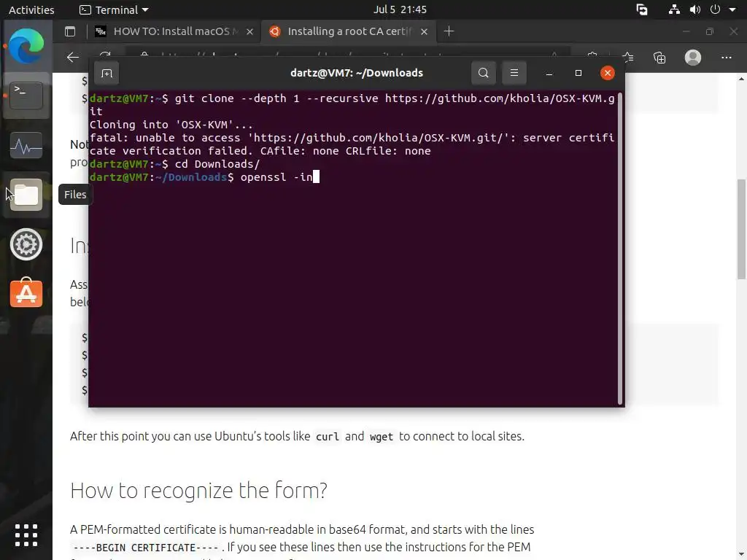Click the curl code word
Viewport: 747px width, 560px height.
click(x=328, y=437)
